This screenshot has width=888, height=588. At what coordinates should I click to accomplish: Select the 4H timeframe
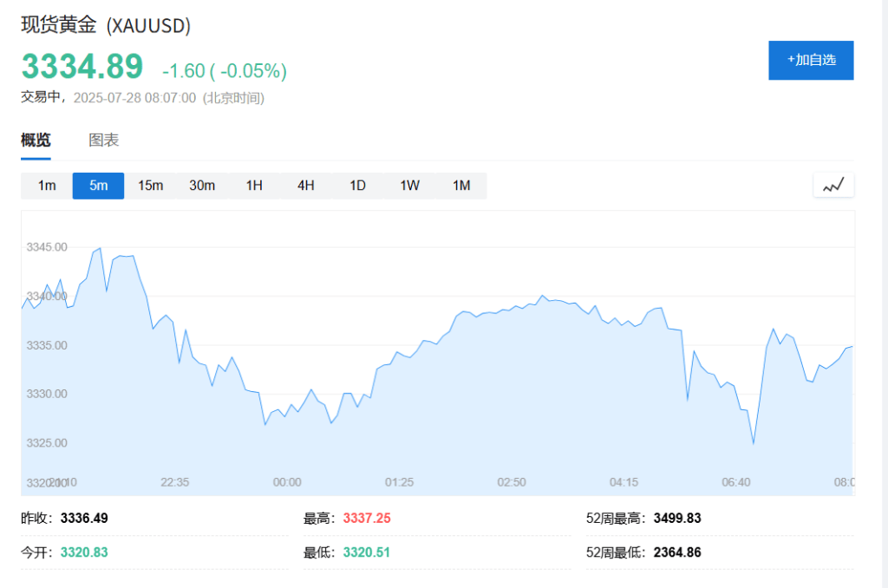click(x=306, y=186)
